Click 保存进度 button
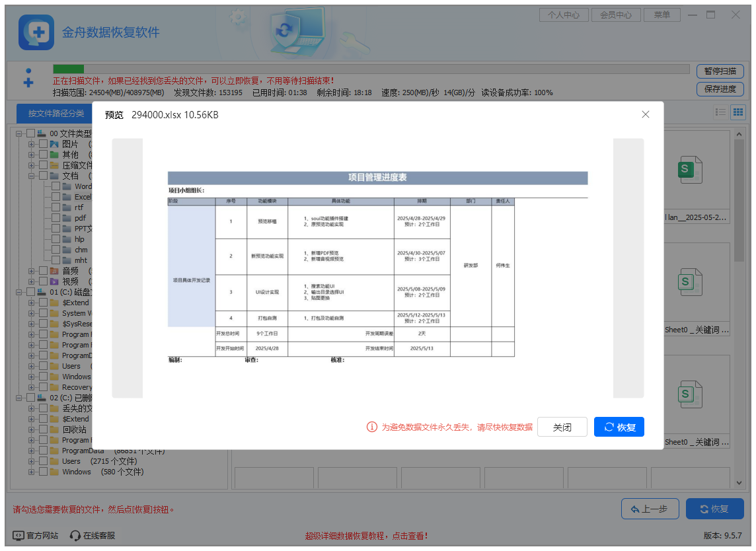 [720, 89]
